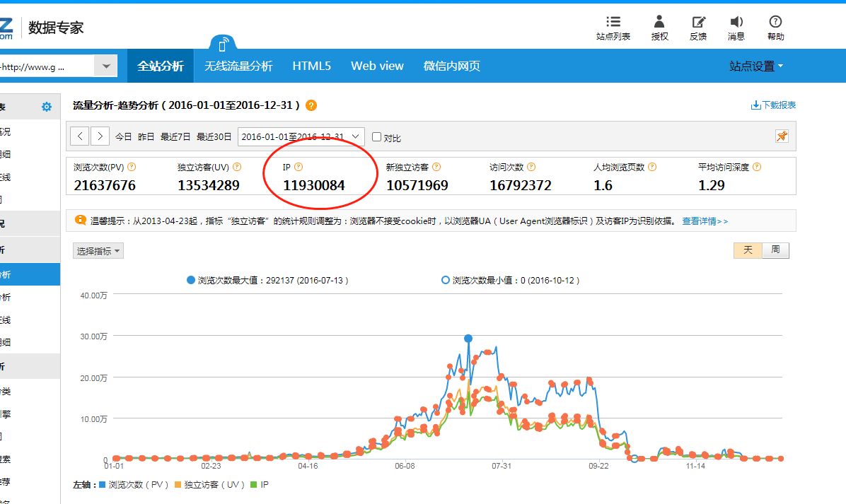The height and width of the screenshot is (504, 846).
Task: Toggle the blue 浏览次数(PV) legend swatch
Action: click(x=103, y=485)
